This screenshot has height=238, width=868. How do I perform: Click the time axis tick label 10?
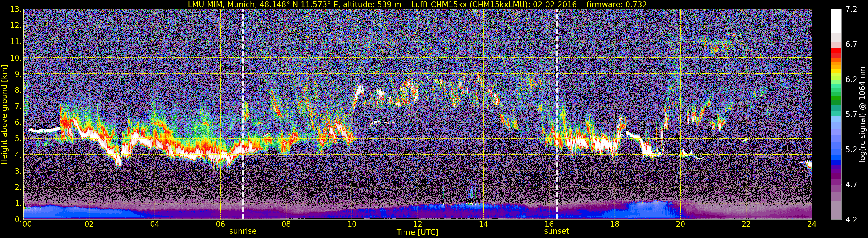tap(352, 224)
